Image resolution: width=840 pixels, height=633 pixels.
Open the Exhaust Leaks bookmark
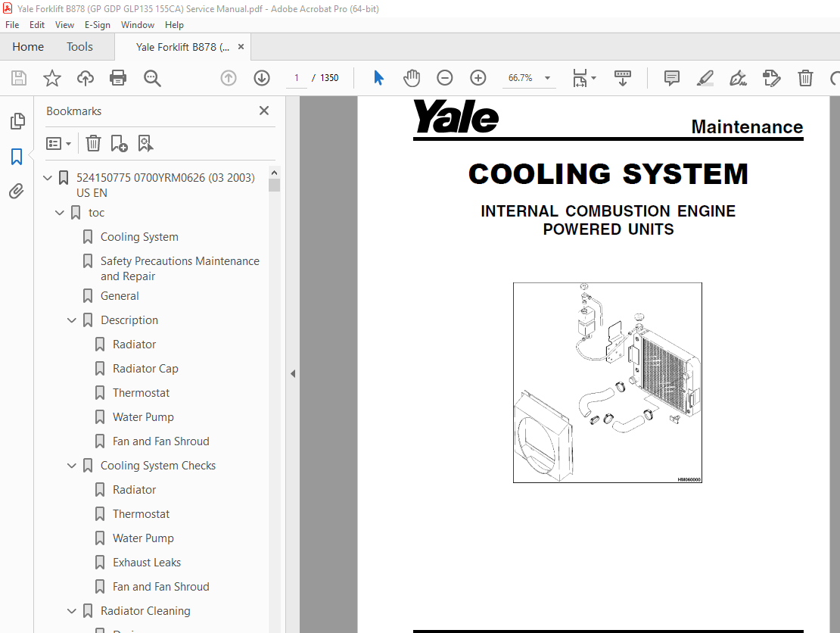(x=147, y=563)
